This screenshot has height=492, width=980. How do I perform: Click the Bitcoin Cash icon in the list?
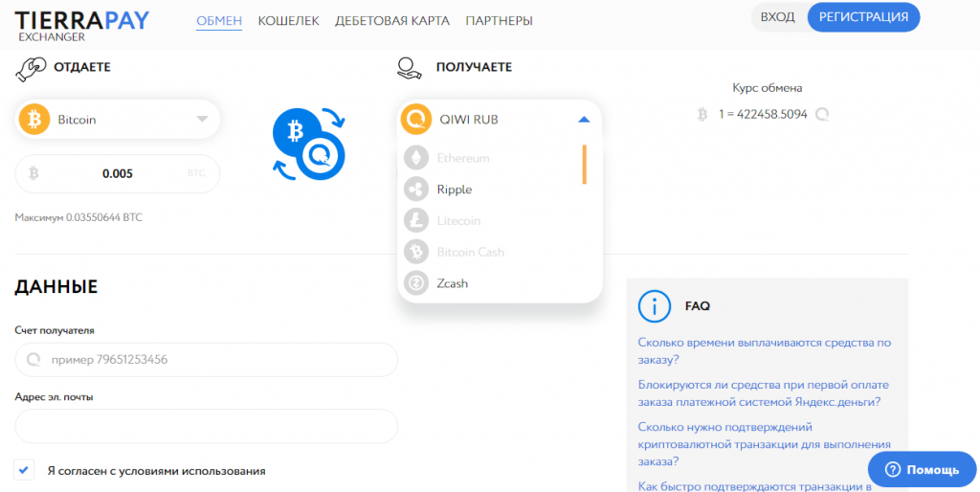pyautogui.click(x=416, y=253)
